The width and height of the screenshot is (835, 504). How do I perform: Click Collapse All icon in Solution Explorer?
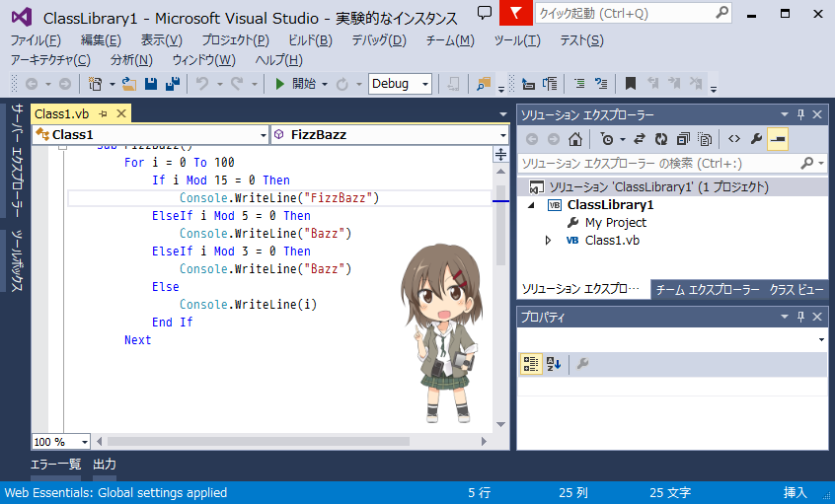pyautogui.click(x=683, y=139)
